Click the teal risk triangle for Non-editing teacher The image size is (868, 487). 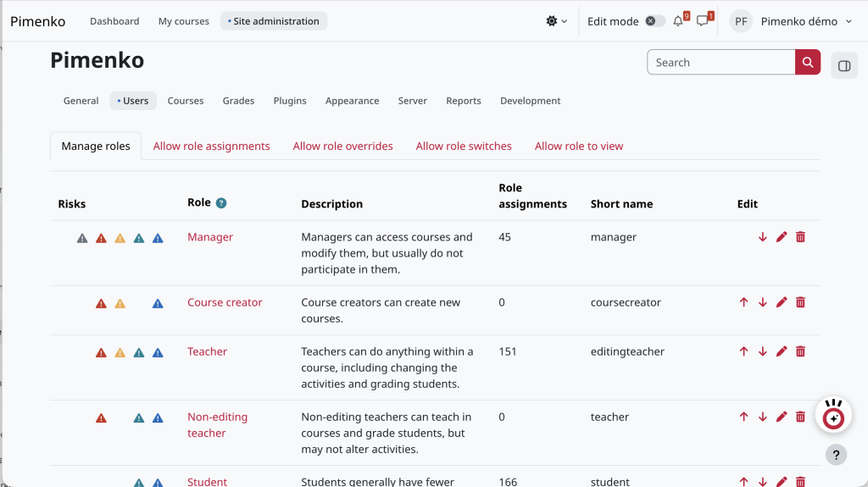(138, 418)
